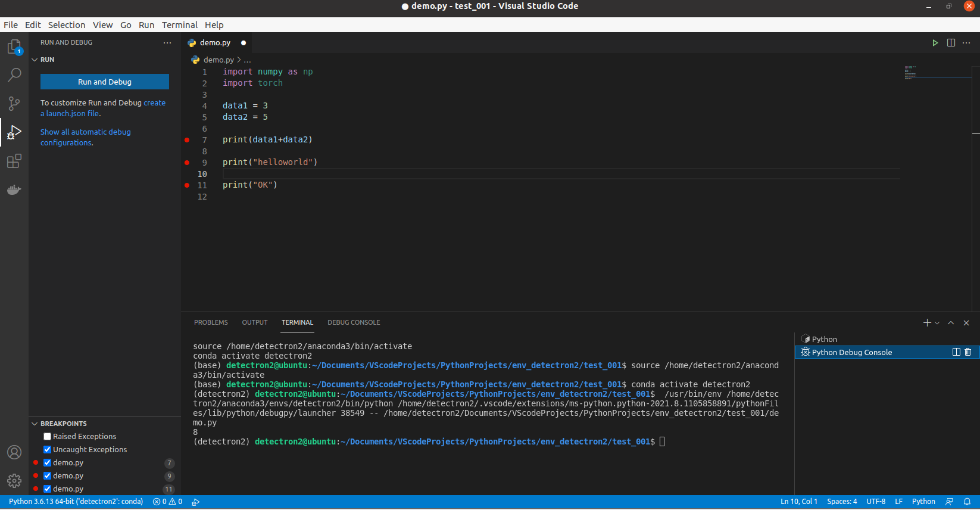Click the Spaces: 4 indentation setting
The height and width of the screenshot is (510, 980).
842,502
